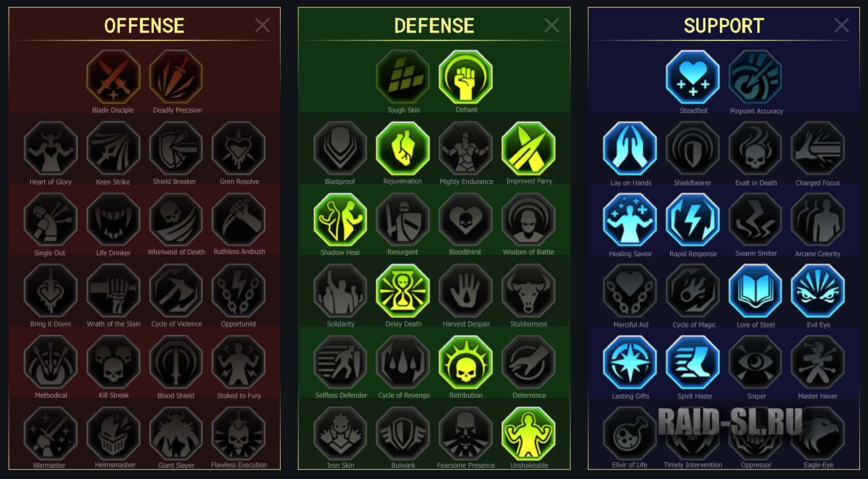The height and width of the screenshot is (479, 868).
Task: Click the Warmaster mastery icon
Action: [x=51, y=434]
